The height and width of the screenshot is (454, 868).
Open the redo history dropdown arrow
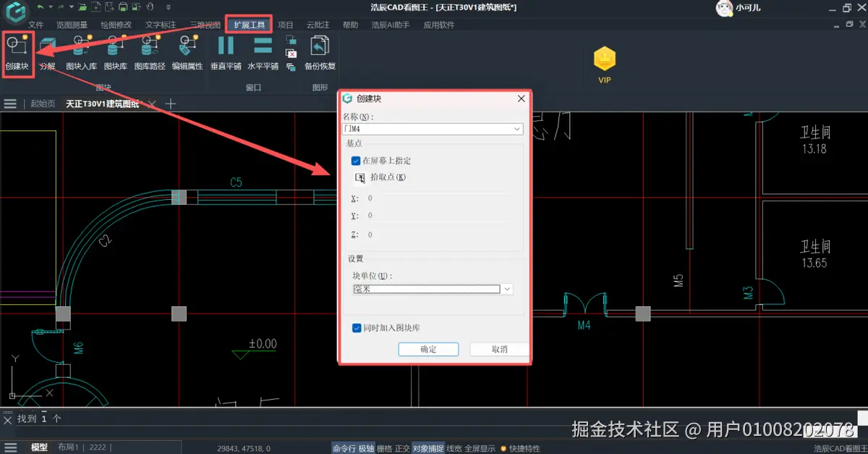[71, 7]
